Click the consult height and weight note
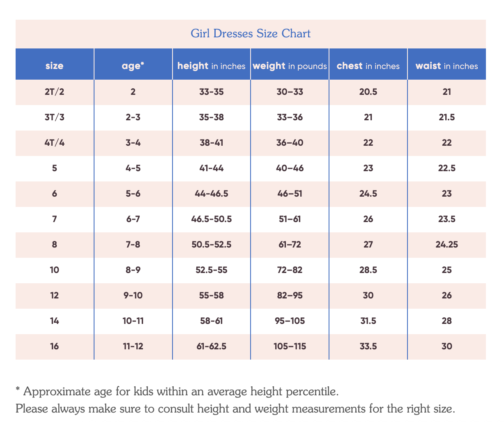 pyautogui.click(x=235, y=408)
